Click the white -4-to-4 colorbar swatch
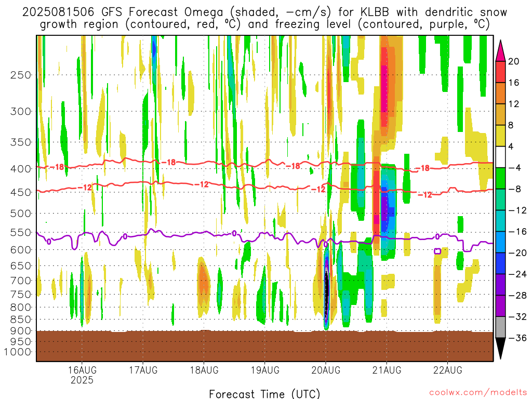532x399 pixels. pos(500,157)
